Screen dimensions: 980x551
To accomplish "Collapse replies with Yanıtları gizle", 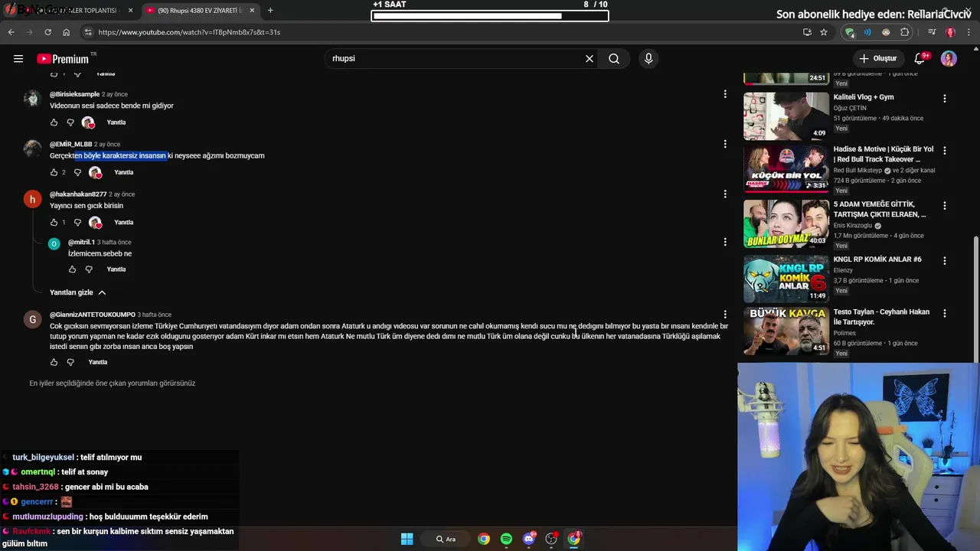I will (x=77, y=292).
